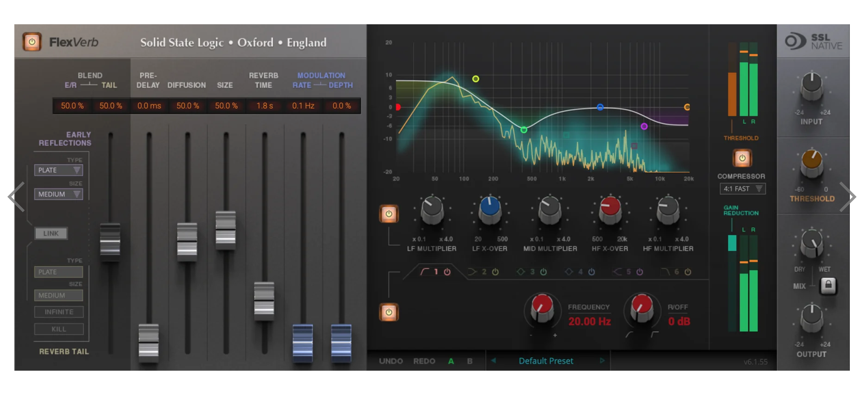
Task: Open early reflections TYPE dropdown showing PLATE
Action: click(x=59, y=170)
